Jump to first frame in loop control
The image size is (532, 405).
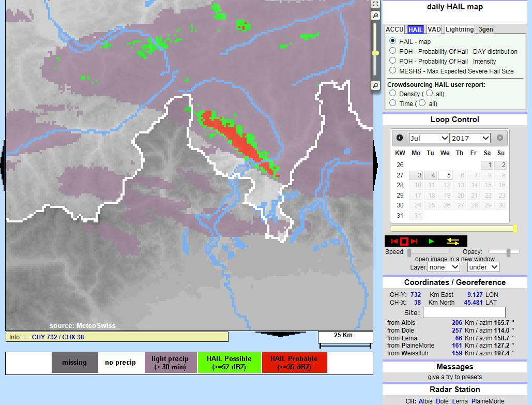[394, 242]
